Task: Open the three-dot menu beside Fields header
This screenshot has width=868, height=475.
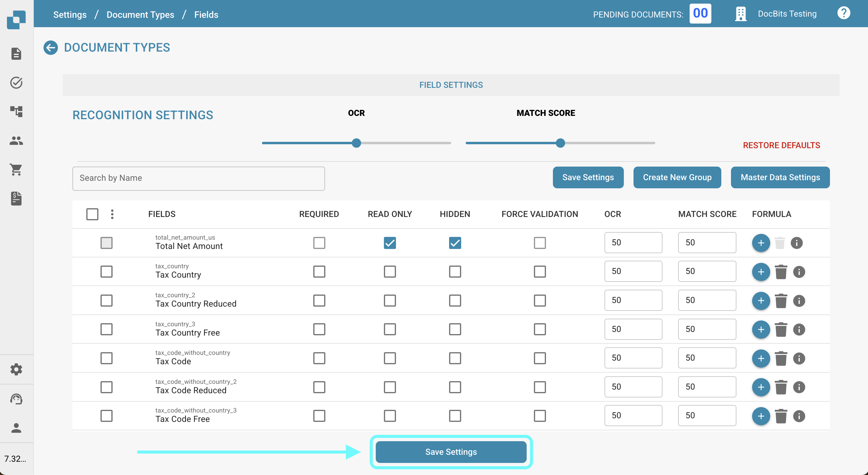Action: [x=112, y=214]
